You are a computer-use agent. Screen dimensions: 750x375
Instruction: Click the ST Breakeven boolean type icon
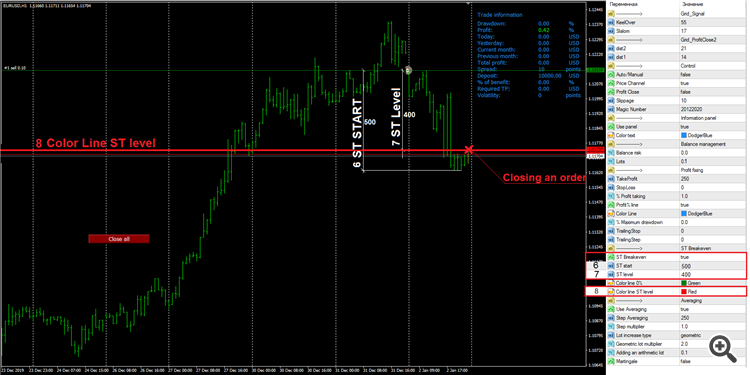click(610, 257)
